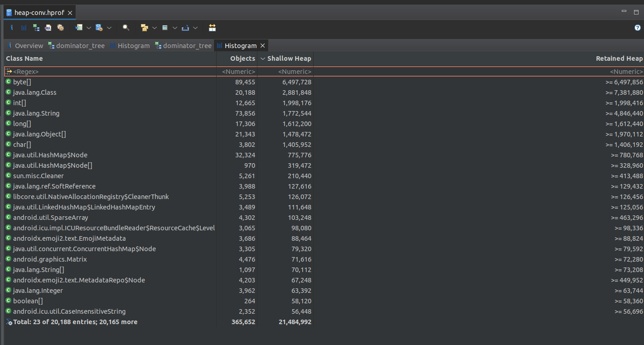The image size is (644, 345).
Task: Select the long[] class row
Action: point(324,124)
